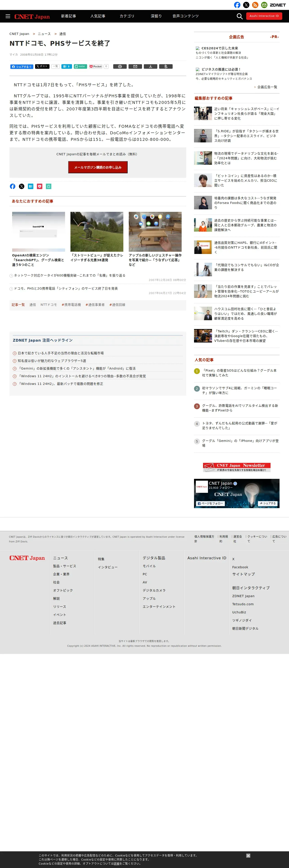
Task: Open RSS feed icon in top bar
Action: (255, 5)
